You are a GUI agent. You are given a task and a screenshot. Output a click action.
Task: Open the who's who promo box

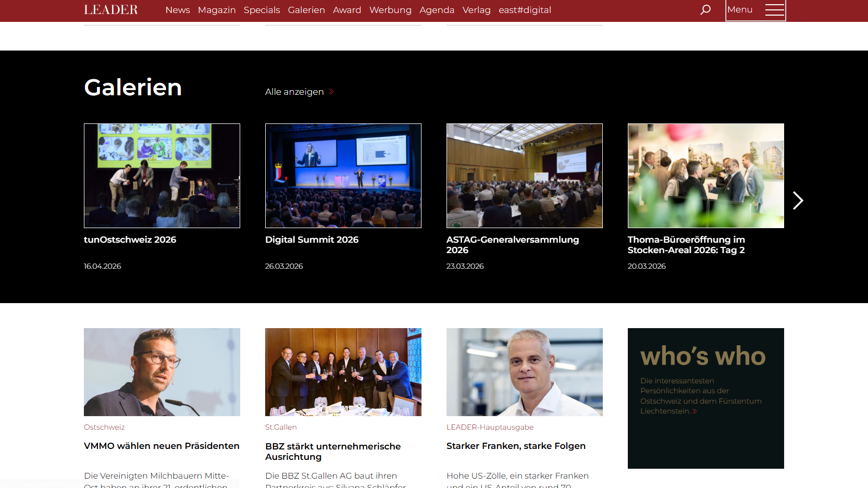[706, 398]
